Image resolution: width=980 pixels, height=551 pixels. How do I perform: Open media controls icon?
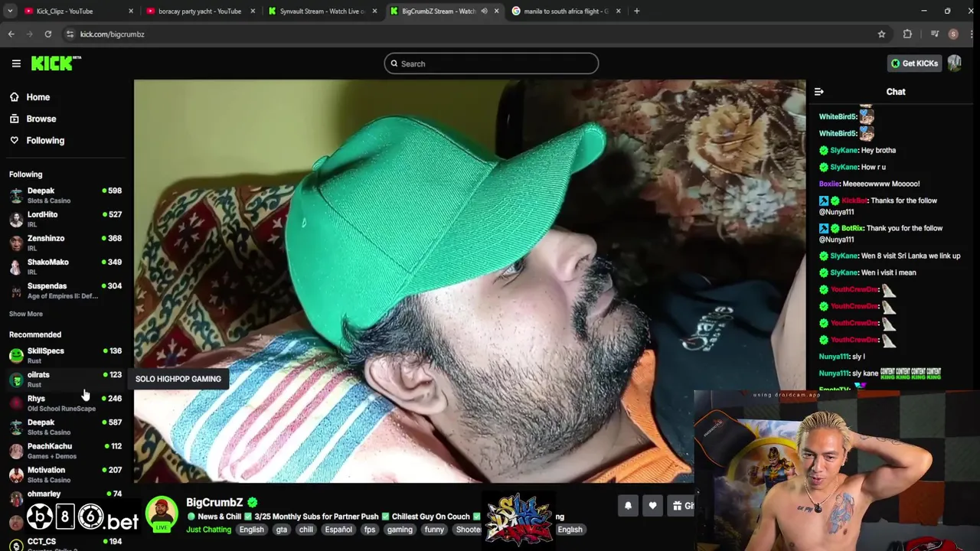[935, 34]
